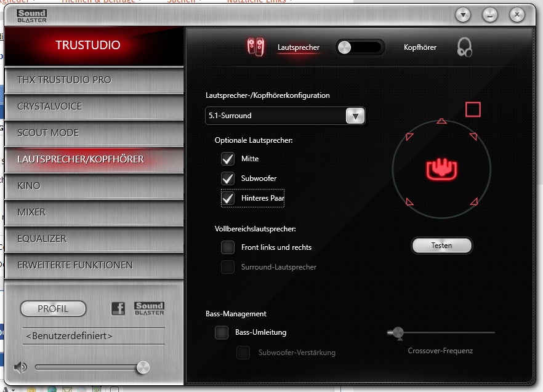Screen dimensions: 543x392
Task: Click the Testen button
Action: point(441,246)
